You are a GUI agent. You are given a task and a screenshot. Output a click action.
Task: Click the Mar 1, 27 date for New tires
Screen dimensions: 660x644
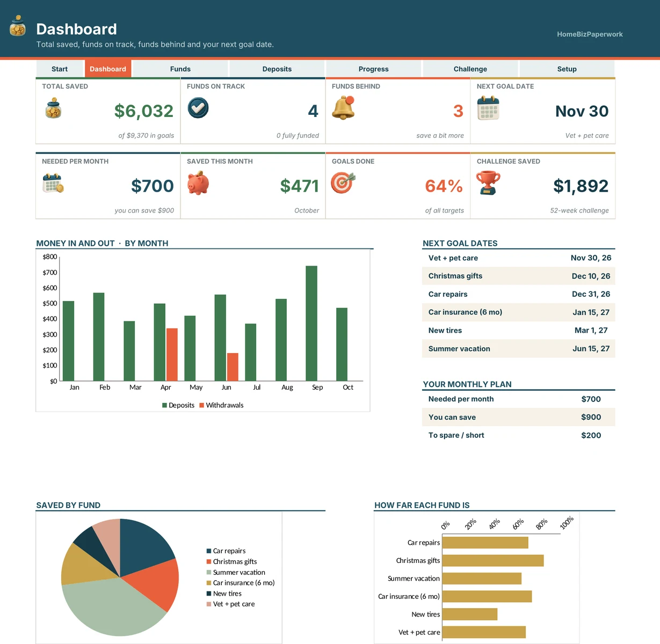pyautogui.click(x=591, y=331)
